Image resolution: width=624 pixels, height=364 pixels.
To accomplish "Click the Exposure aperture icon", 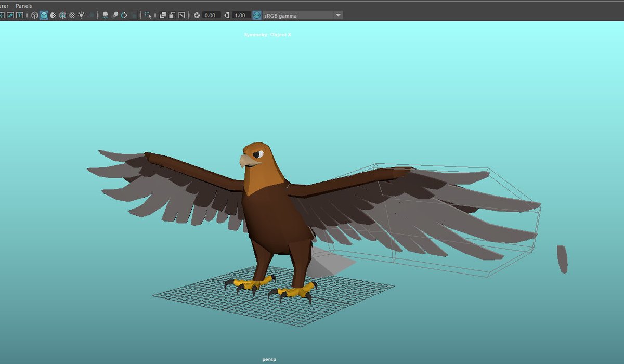I will (197, 15).
